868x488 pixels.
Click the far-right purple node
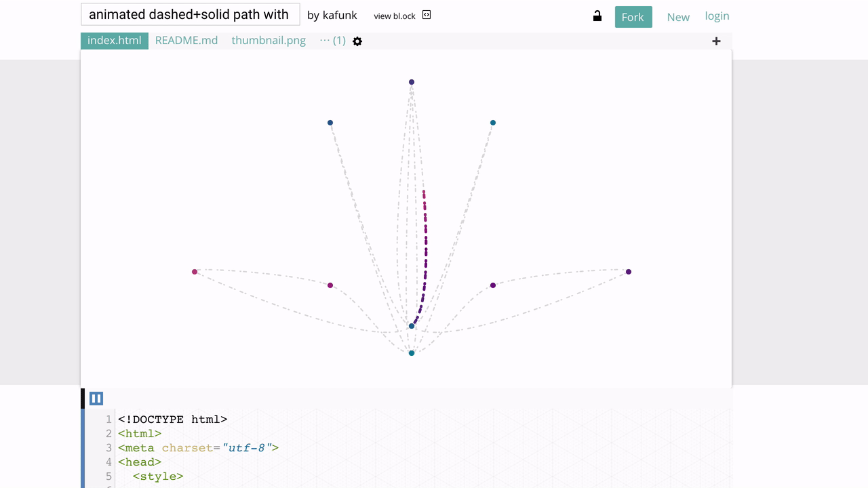click(629, 272)
